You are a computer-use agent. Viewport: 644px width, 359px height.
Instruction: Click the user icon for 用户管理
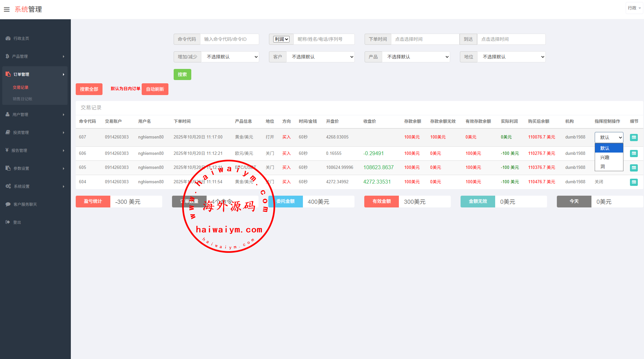(8, 114)
